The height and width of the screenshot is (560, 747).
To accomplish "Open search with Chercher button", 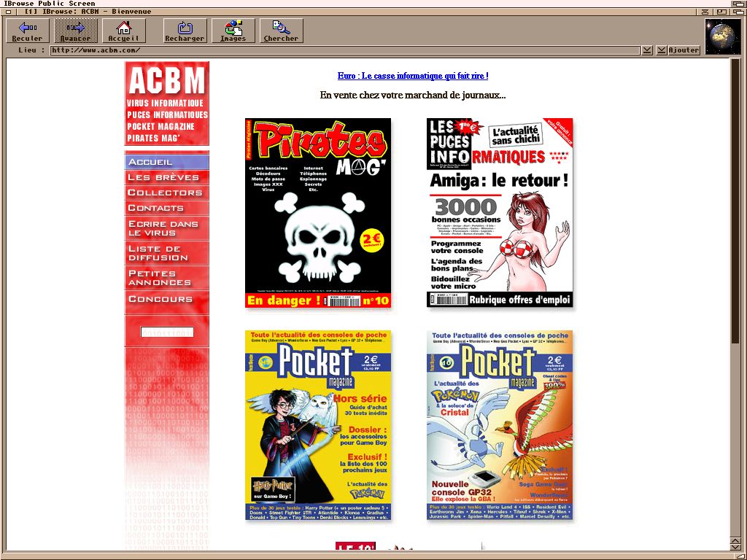I will [x=281, y=31].
